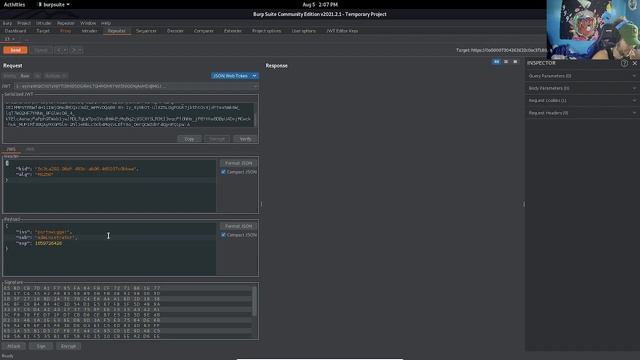Open Inspector help icon

[624, 63]
